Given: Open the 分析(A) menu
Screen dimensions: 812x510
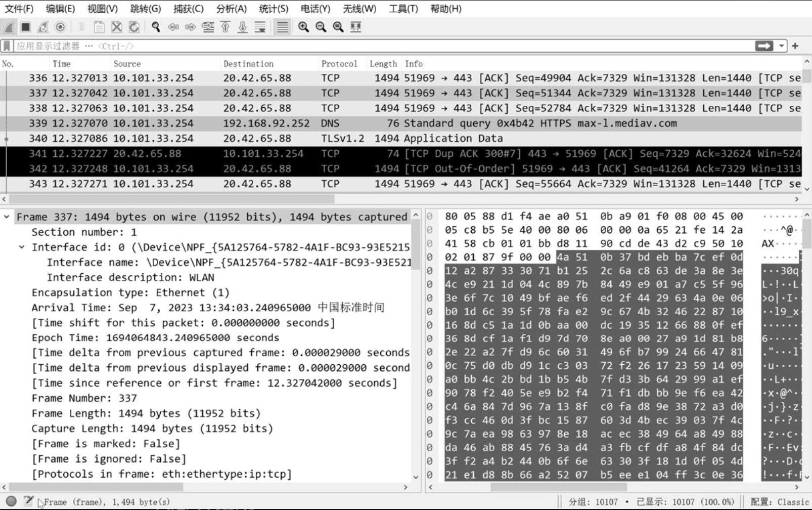Looking at the screenshot, I should point(231,9).
